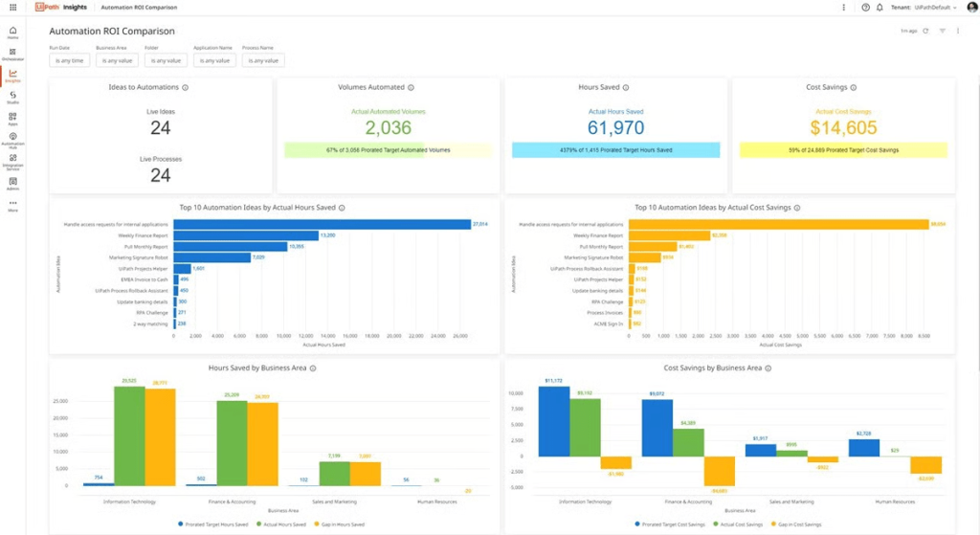Open the Process Name filter
This screenshot has height=535, width=980.
tap(263, 60)
